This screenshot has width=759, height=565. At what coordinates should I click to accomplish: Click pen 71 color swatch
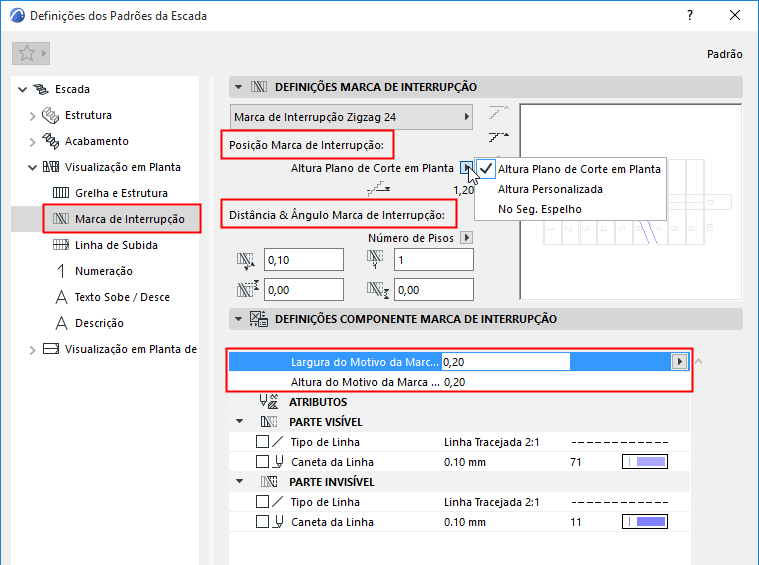click(x=645, y=462)
